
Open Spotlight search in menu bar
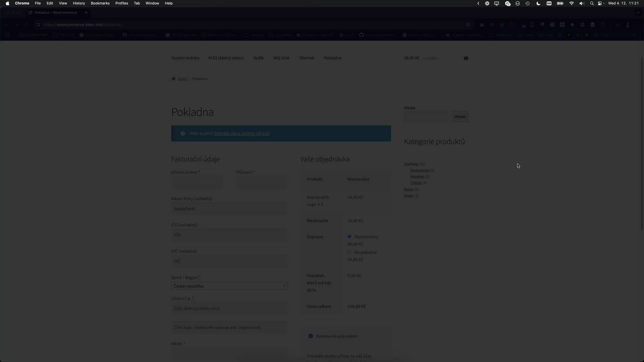click(592, 3)
